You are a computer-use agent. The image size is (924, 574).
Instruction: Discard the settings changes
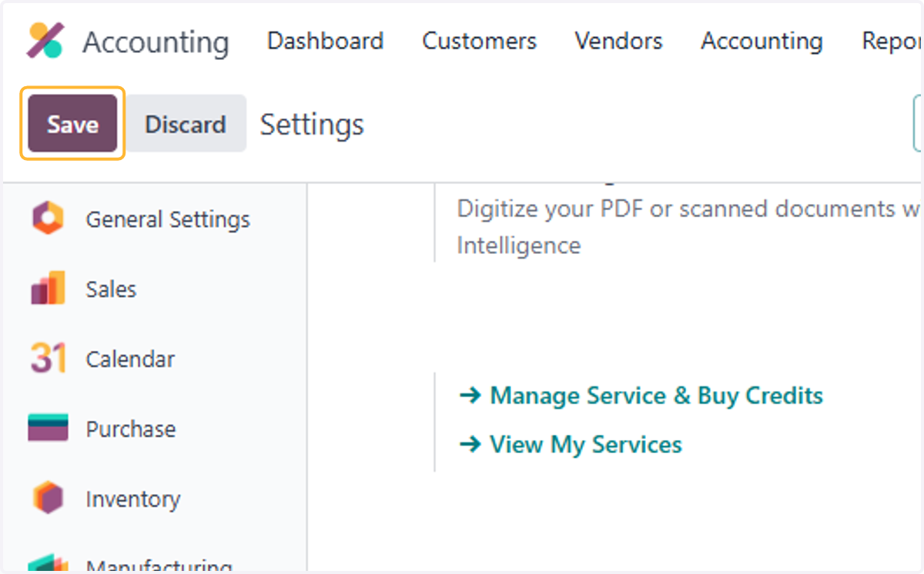pyautogui.click(x=186, y=124)
